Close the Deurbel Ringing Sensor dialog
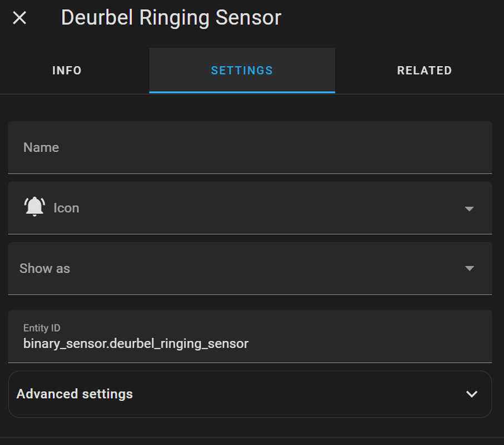 pyautogui.click(x=19, y=18)
